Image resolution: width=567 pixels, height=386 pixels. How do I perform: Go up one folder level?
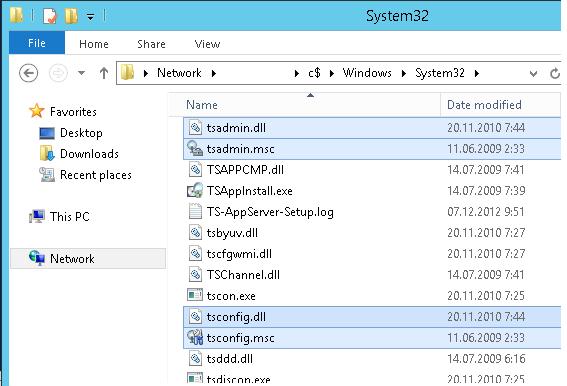(104, 73)
